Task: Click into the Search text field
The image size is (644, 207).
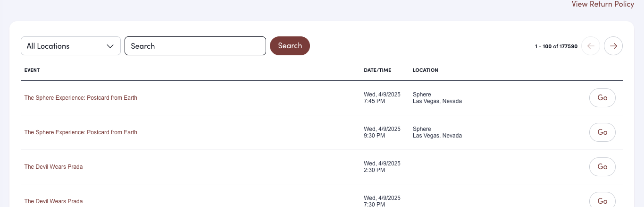Action: [195, 46]
